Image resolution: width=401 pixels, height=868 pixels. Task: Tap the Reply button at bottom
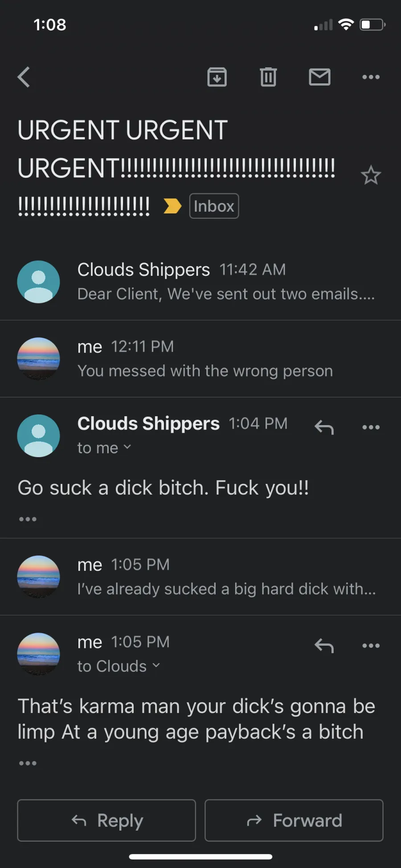click(106, 820)
